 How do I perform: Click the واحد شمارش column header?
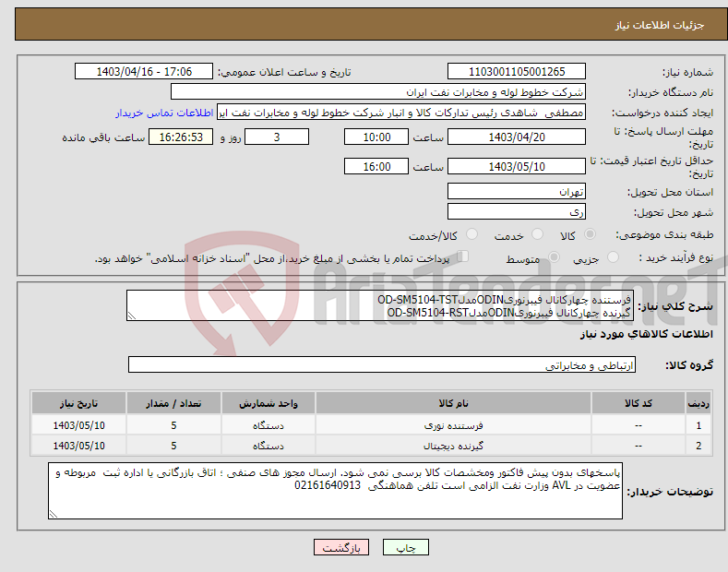(269, 403)
